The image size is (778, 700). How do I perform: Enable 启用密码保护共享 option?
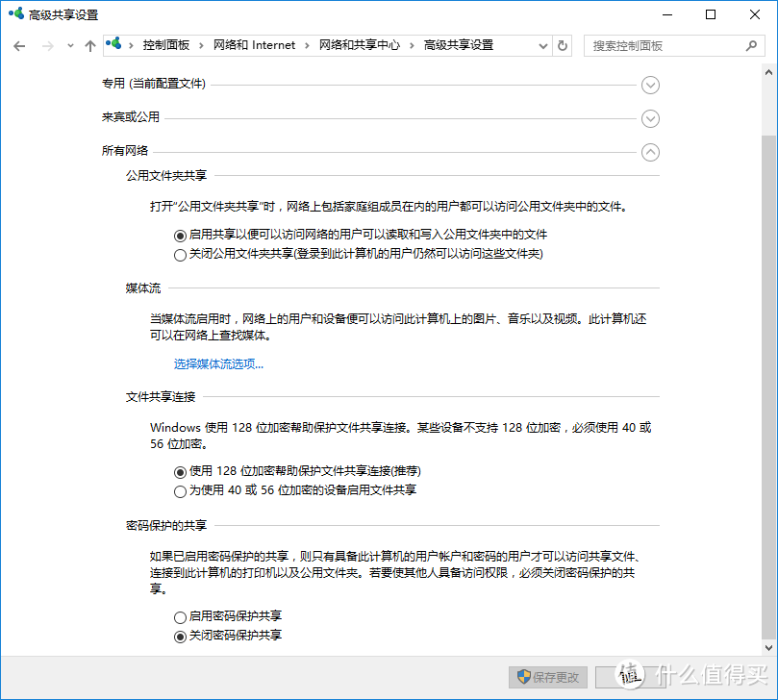[x=180, y=616]
